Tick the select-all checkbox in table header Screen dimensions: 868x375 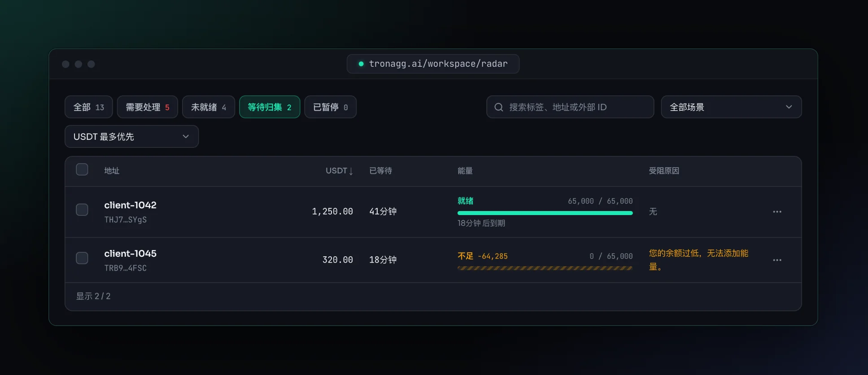point(82,169)
